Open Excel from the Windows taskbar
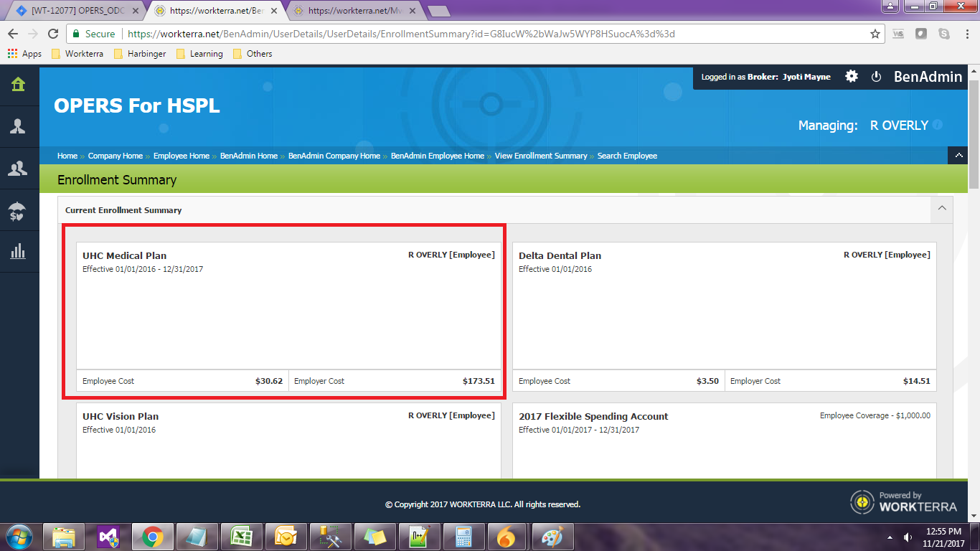The width and height of the screenshot is (980, 551). click(240, 536)
